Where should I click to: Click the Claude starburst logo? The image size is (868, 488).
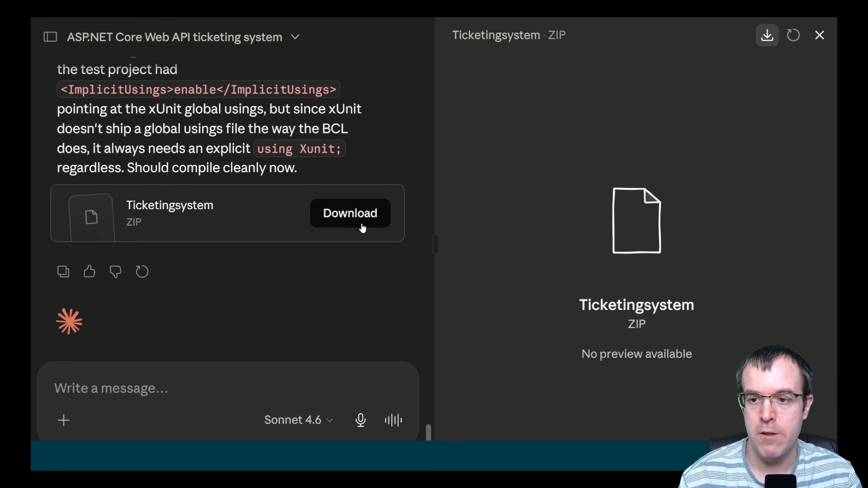[x=69, y=322]
